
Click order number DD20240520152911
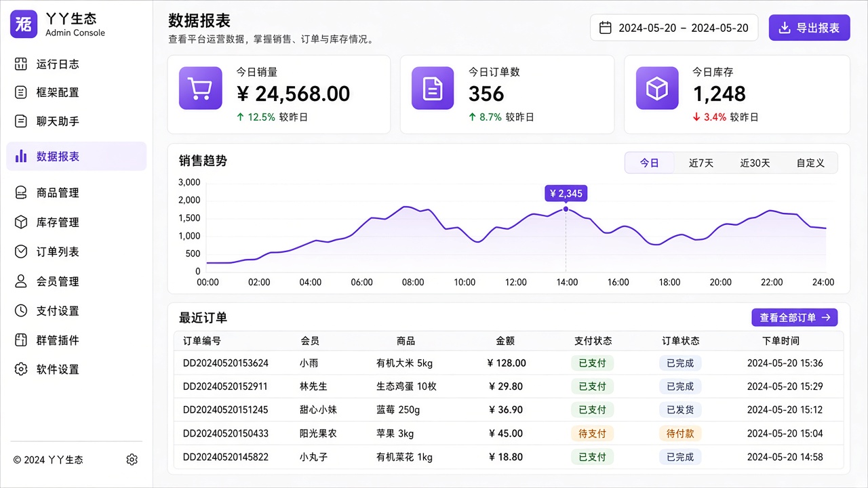(x=226, y=386)
